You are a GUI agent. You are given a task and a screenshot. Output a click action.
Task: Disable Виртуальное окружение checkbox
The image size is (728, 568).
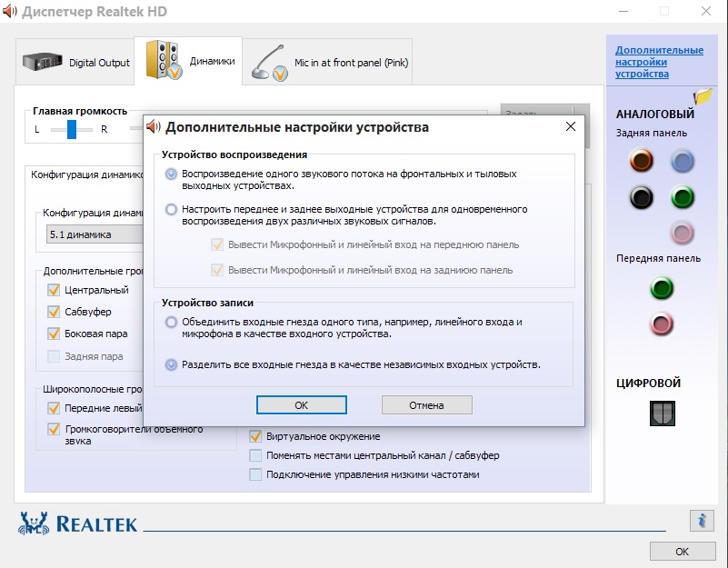255,436
